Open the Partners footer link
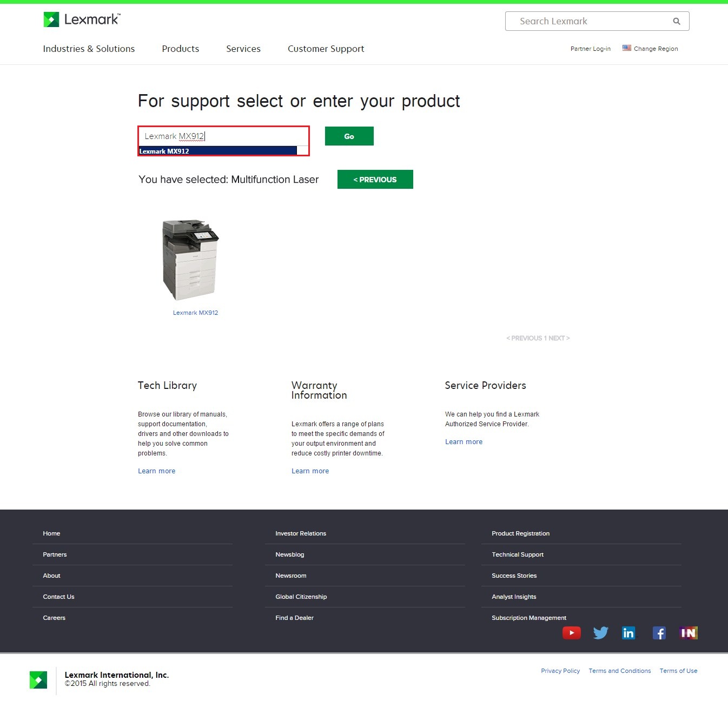The image size is (728, 707). point(55,554)
